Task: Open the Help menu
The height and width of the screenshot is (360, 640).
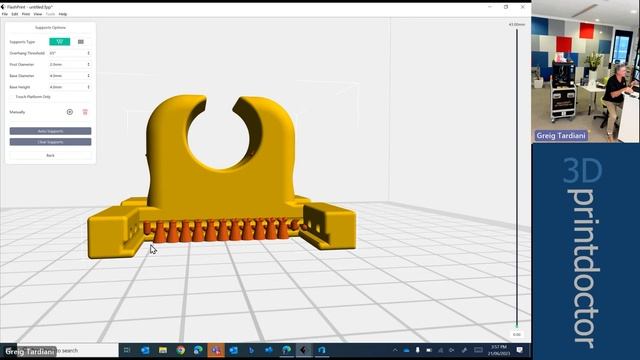Action: [x=62, y=14]
